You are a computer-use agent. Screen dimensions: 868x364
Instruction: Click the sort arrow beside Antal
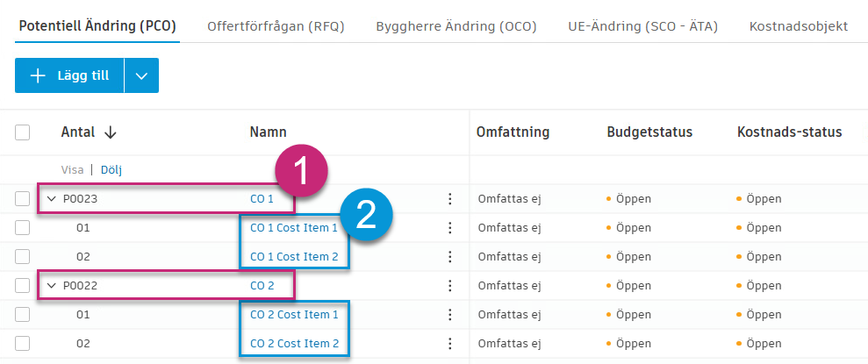(x=111, y=132)
